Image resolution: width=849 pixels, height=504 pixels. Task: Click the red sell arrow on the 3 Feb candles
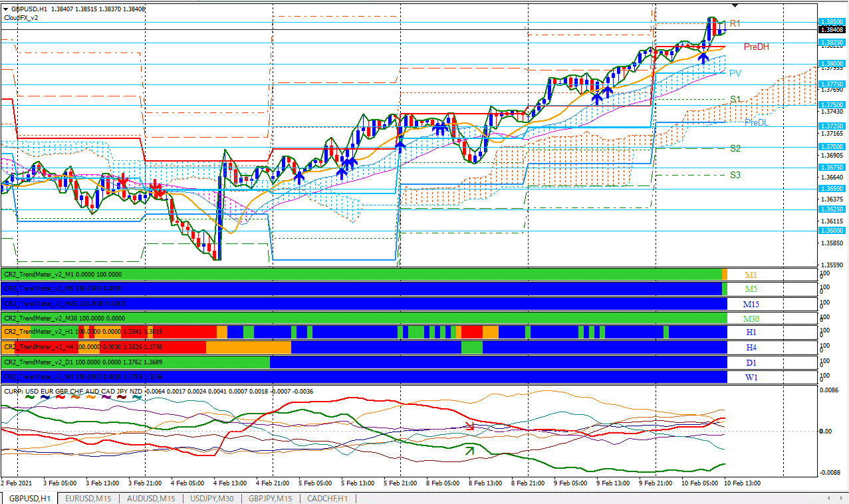(122, 180)
